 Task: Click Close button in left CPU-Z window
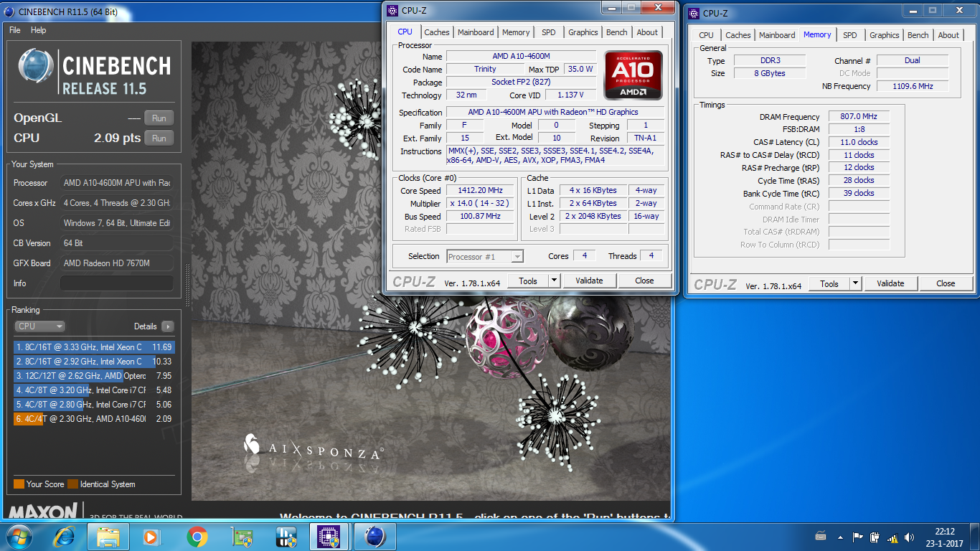[644, 281]
